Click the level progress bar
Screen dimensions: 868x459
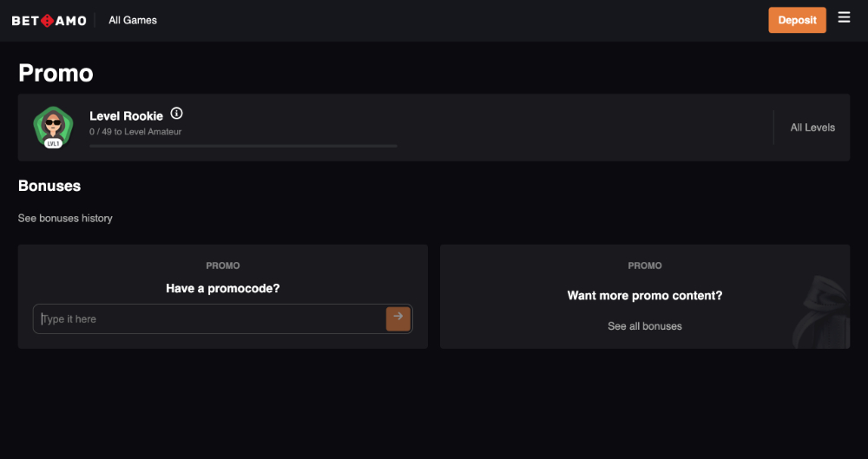coord(243,146)
